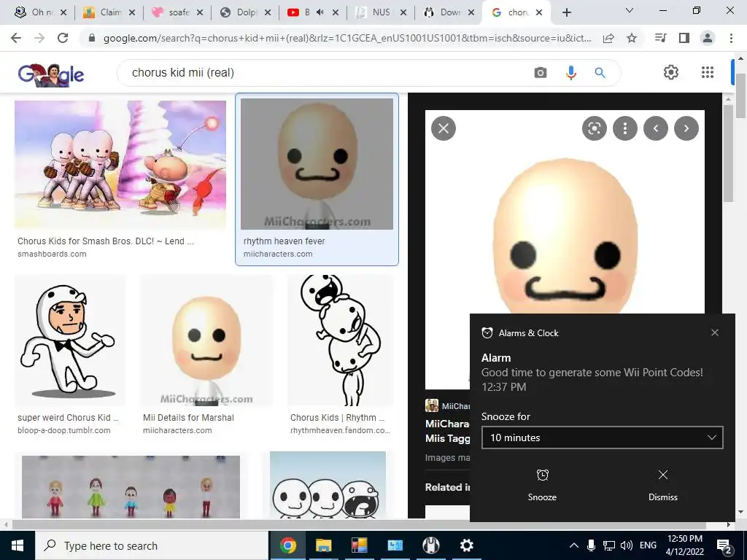747x560 pixels.
Task: Open the Chrome profile avatar
Action: (x=708, y=38)
